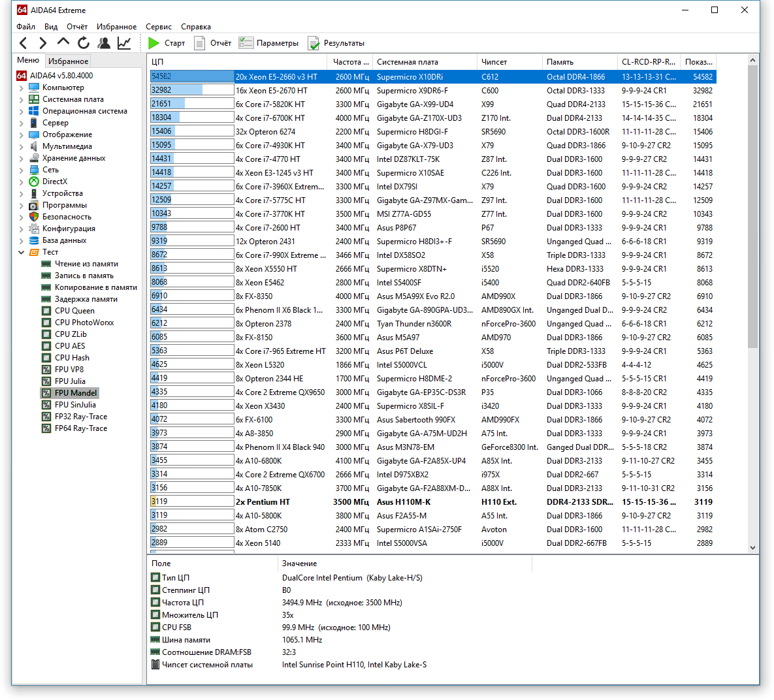Select the FPU Mandel test item
Viewport: 774px width, 700px height.
click(76, 393)
